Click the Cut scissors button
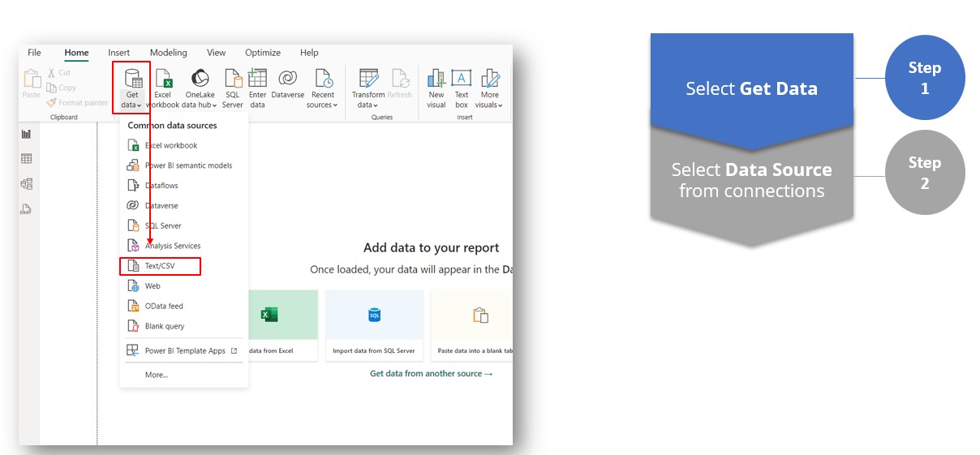Viewport: 980px width, 455px height. click(x=58, y=73)
